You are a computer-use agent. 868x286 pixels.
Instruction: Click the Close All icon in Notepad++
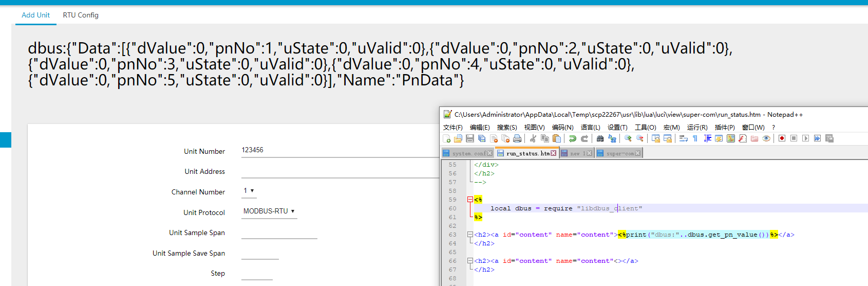point(505,138)
